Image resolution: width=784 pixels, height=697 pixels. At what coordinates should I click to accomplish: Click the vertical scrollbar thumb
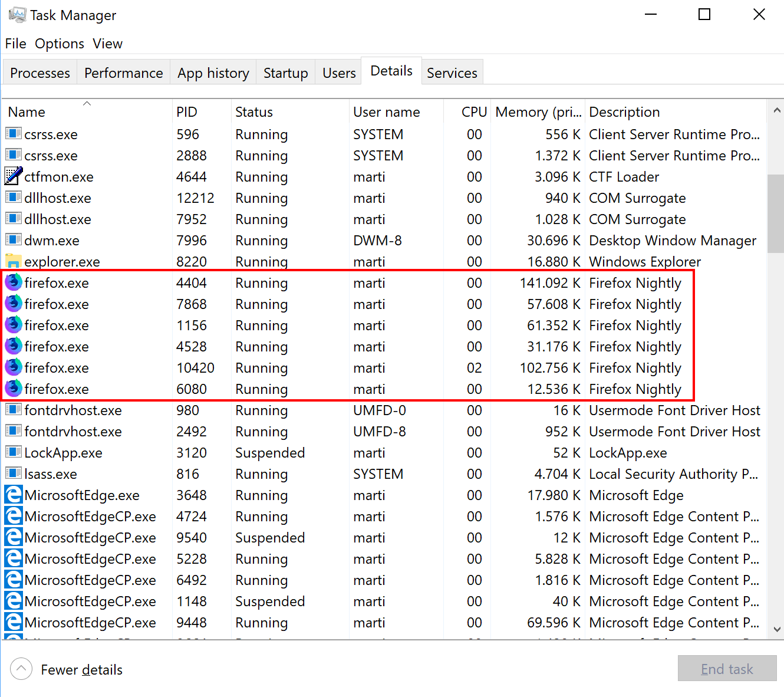(776, 213)
